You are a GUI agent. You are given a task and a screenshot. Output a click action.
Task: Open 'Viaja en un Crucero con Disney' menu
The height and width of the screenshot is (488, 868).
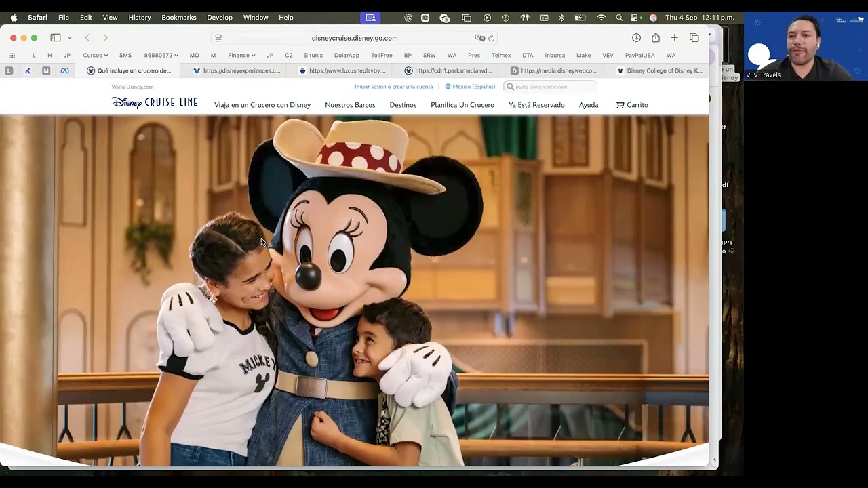pyautogui.click(x=262, y=105)
